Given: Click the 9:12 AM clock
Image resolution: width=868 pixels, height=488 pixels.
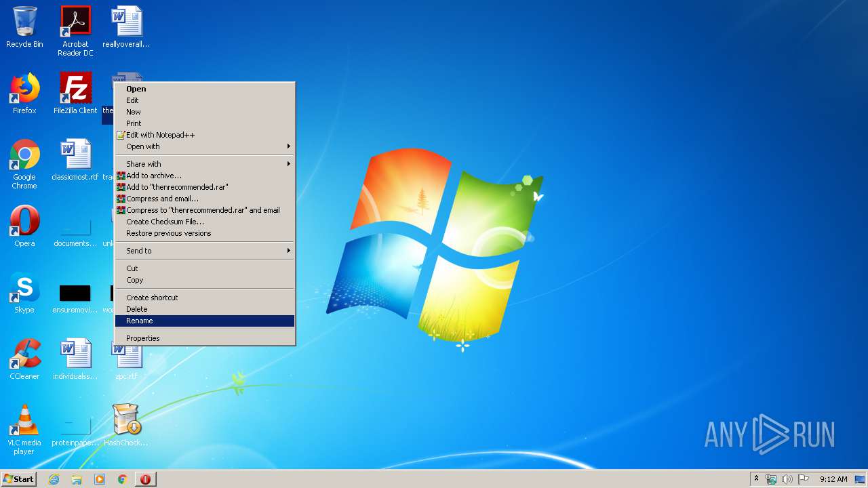Looking at the screenshot, I should pos(833,479).
